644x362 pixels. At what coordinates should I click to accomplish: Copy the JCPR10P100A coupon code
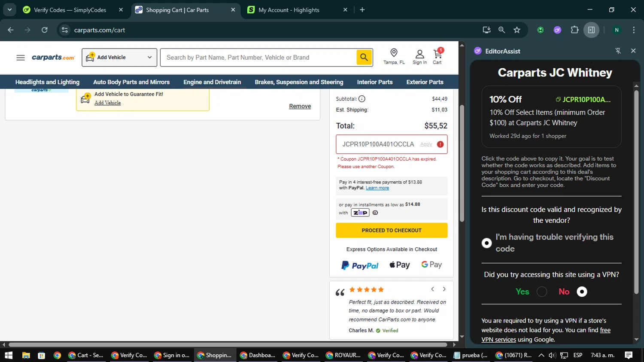point(583,100)
